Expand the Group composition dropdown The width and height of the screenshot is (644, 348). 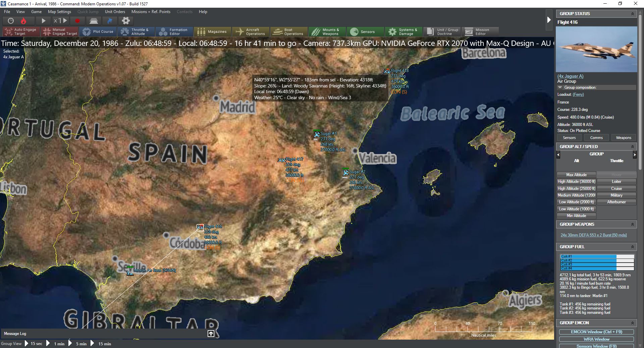[x=560, y=87]
